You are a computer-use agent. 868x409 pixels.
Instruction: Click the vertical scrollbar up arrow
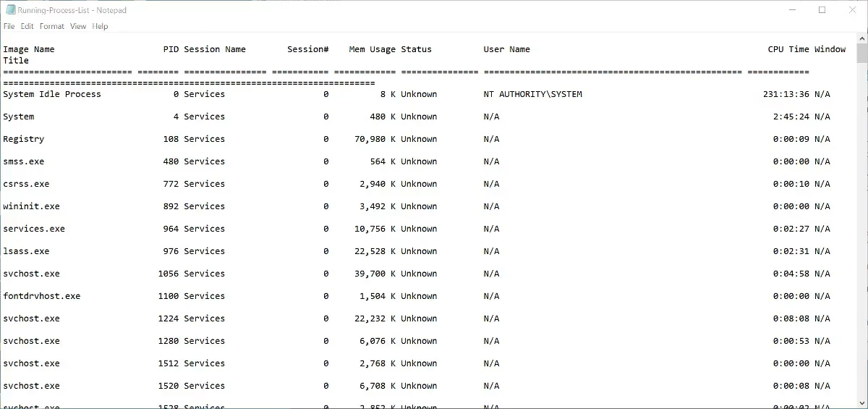[x=861, y=38]
